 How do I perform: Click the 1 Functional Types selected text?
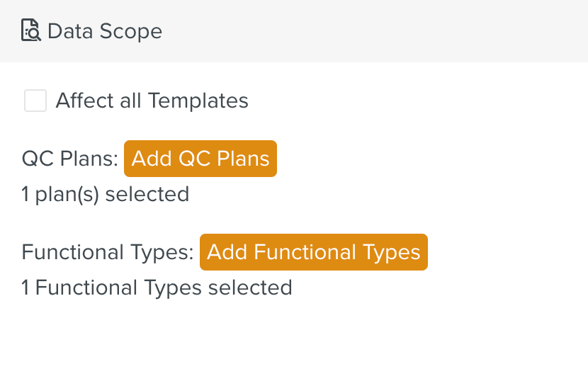pyautogui.click(x=157, y=288)
